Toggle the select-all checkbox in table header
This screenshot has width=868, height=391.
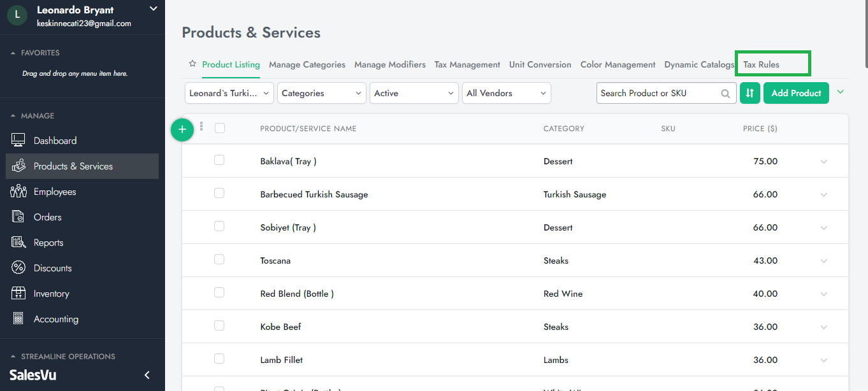click(220, 128)
